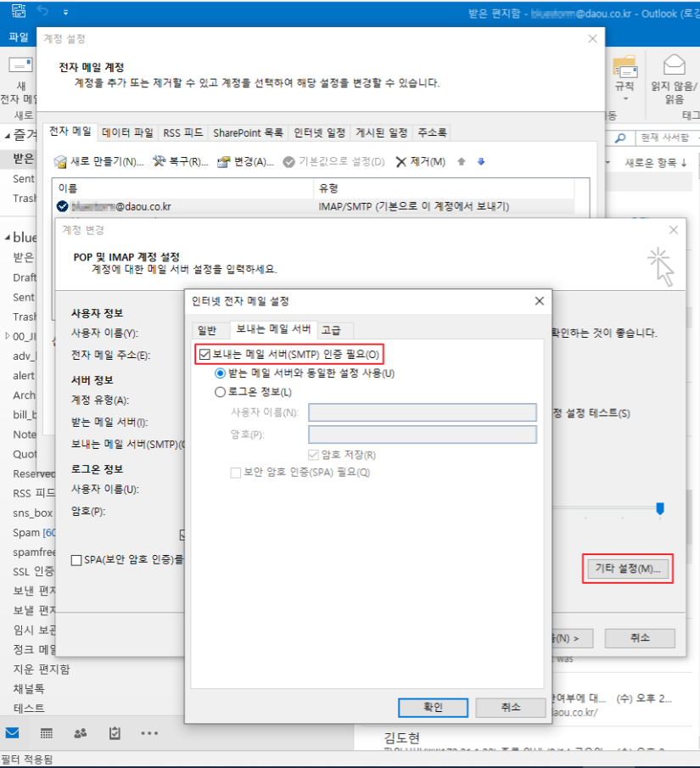700x768 pixels.
Task: Click the 현재 사서함 search scope box
Action: [667, 137]
